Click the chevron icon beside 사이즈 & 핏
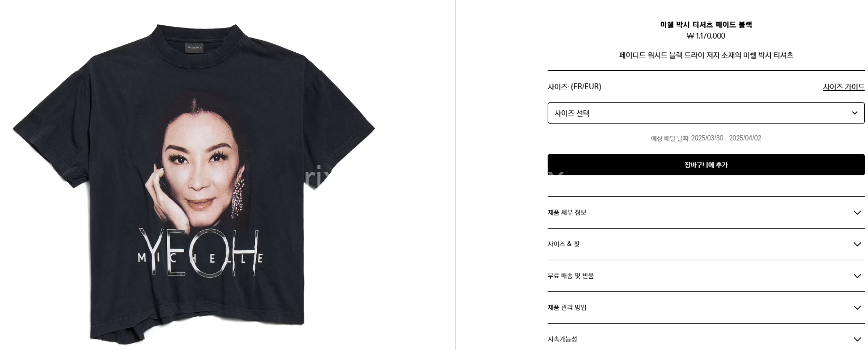868x350 pixels. point(857,244)
